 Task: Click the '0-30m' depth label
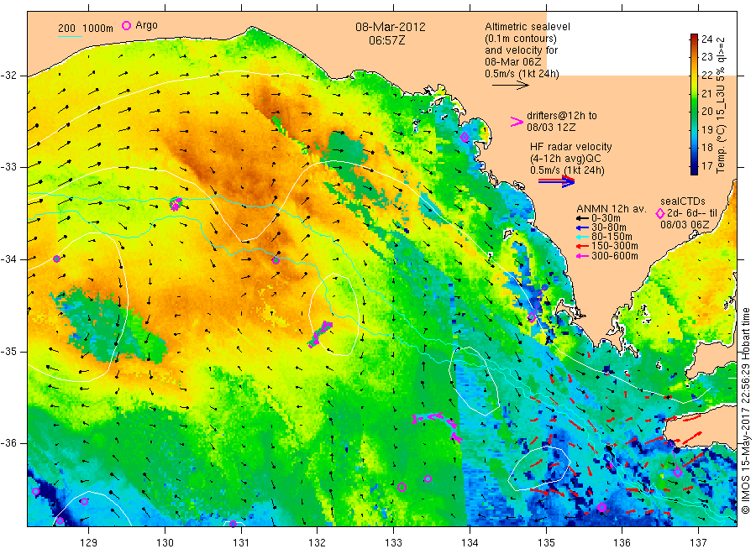(x=606, y=218)
